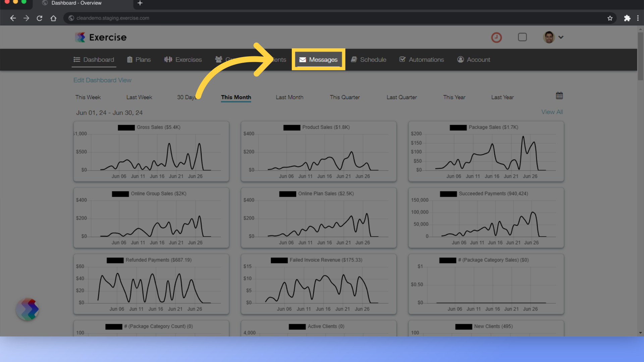Toggle the Refunded Payments legend swatch
This screenshot has height=362, width=644.
[x=115, y=260]
